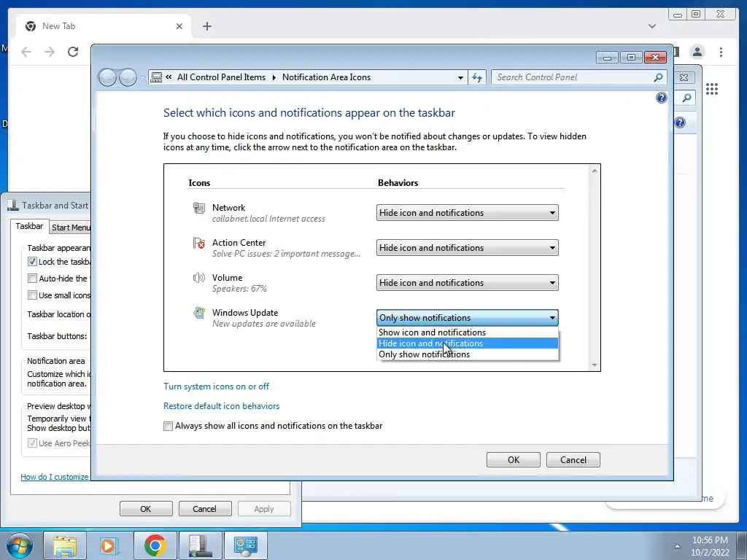Open the Network behavior dropdown
Screen dimensions: 747x560
pos(468,213)
